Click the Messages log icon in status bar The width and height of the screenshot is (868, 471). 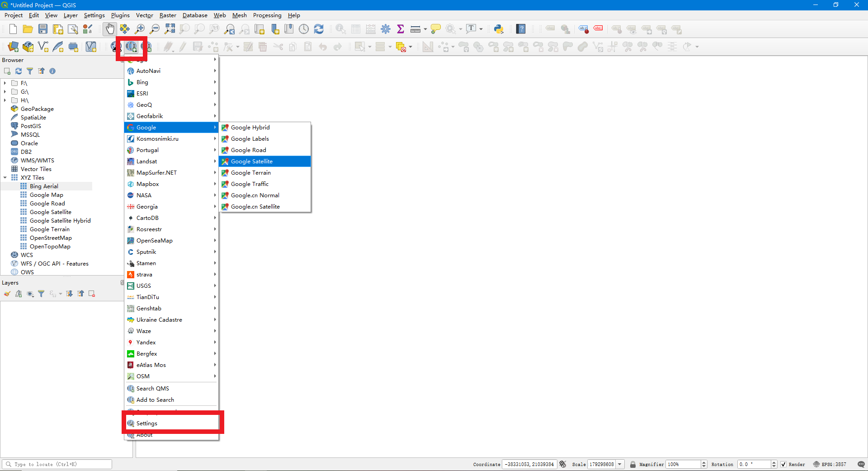click(x=861, y=465)
